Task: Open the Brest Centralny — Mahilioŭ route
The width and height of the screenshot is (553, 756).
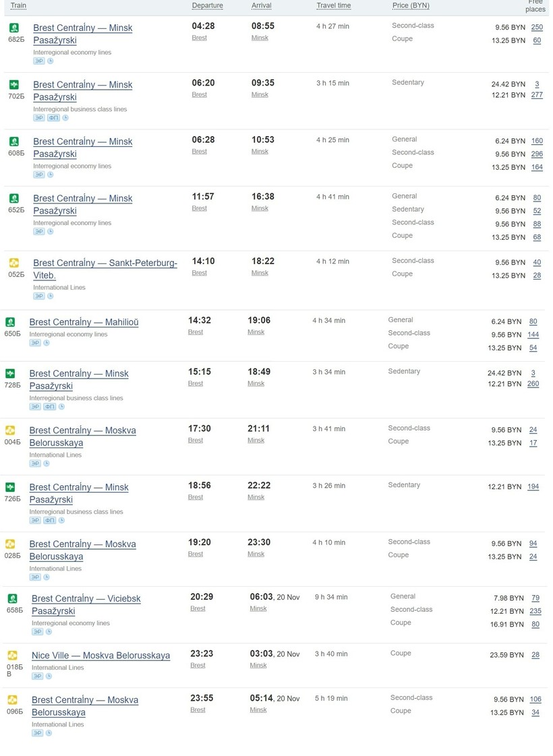Action: tap(84, 322)
